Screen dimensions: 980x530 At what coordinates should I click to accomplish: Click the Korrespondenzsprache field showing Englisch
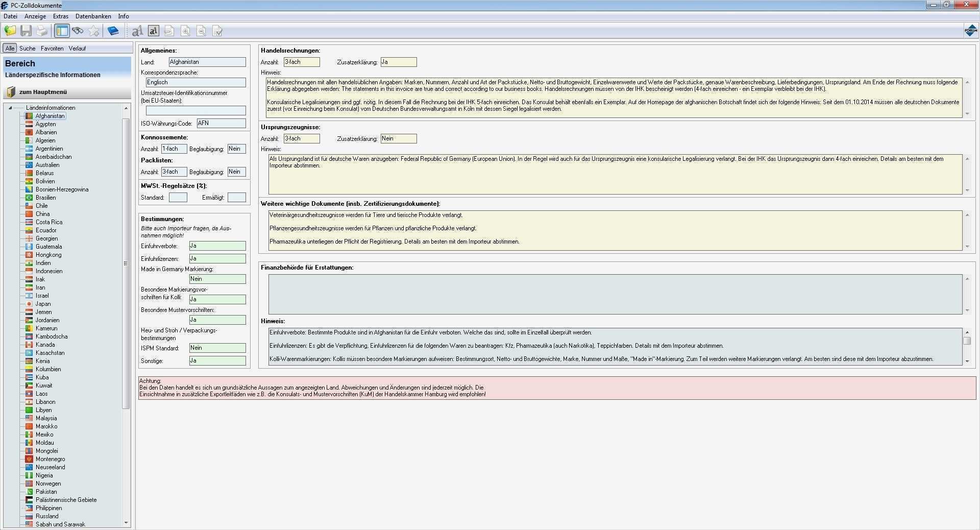pos(196,82)
